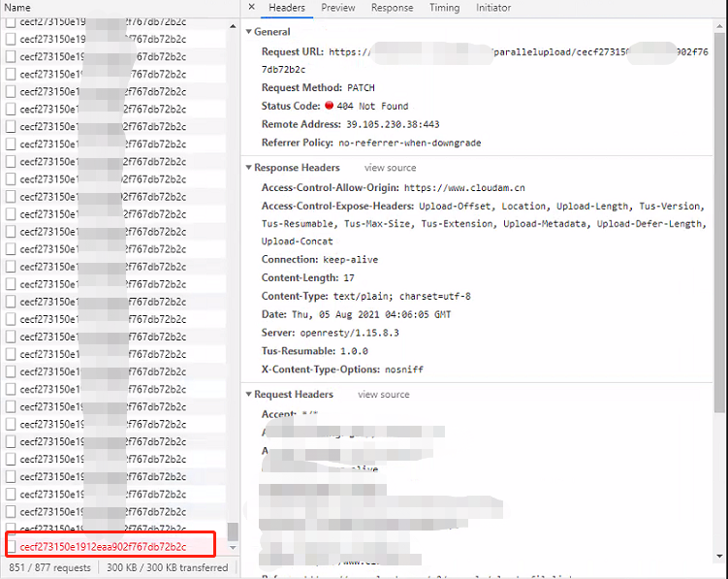Open the Preview tab
Image resolution: width=728 pixels, height=579 pixels.
pos(338,8)
